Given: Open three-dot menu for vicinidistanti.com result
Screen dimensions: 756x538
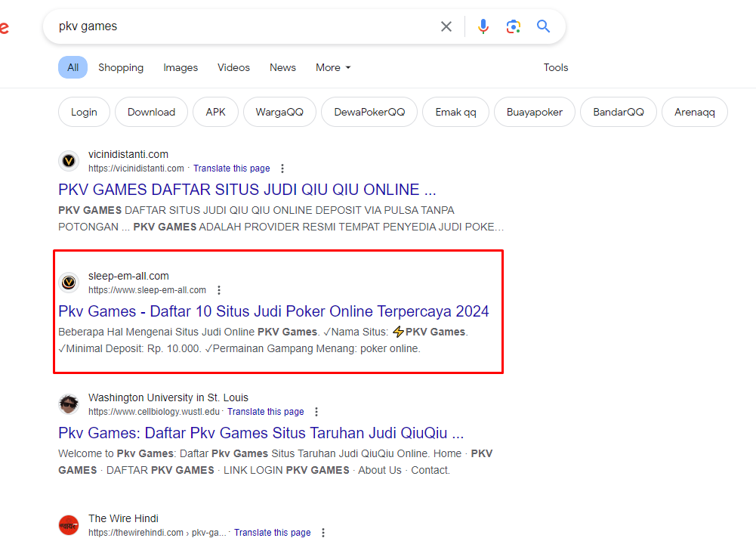Looking at the screenshot, I should pyautogui.click(x=282, y=169).
